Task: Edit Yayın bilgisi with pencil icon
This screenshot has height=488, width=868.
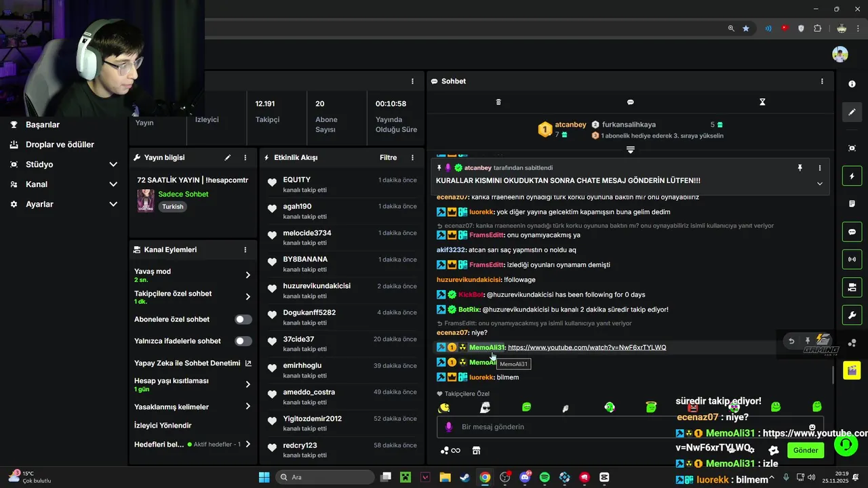Action: coord(227,157)
